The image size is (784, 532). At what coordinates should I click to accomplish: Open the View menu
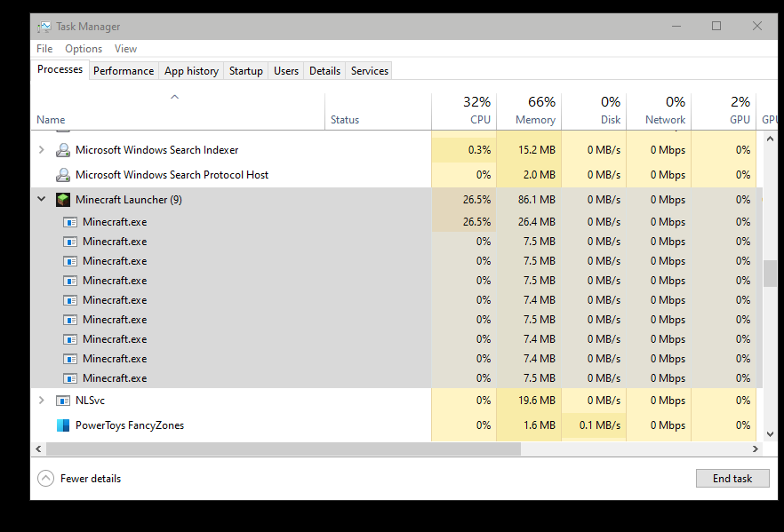(125, 49)
